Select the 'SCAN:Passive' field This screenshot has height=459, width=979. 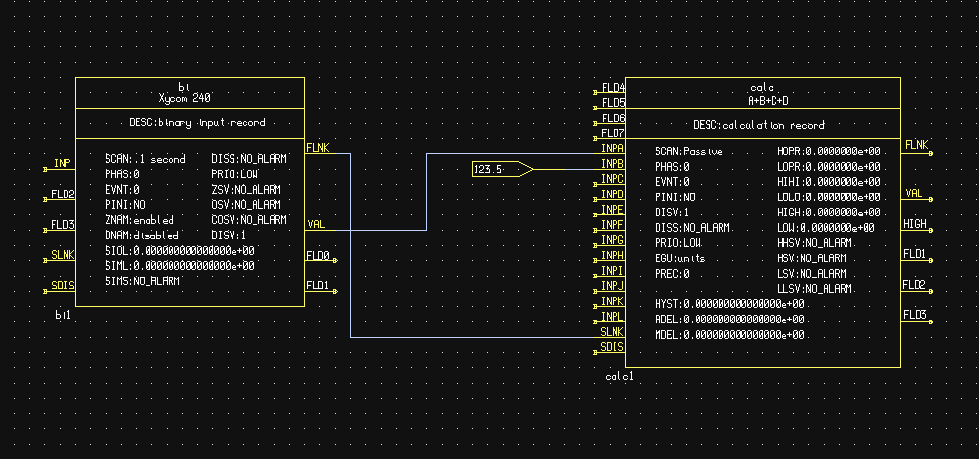point(689,152)
